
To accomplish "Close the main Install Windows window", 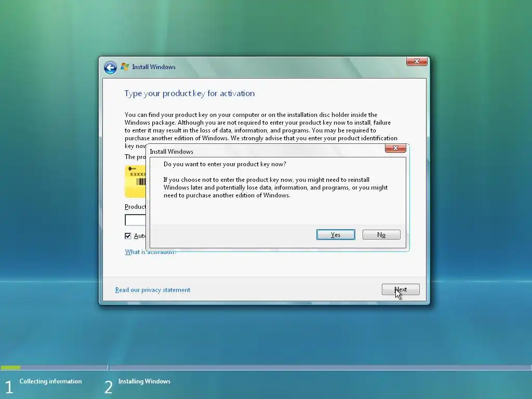I will [x=417, y=61].
